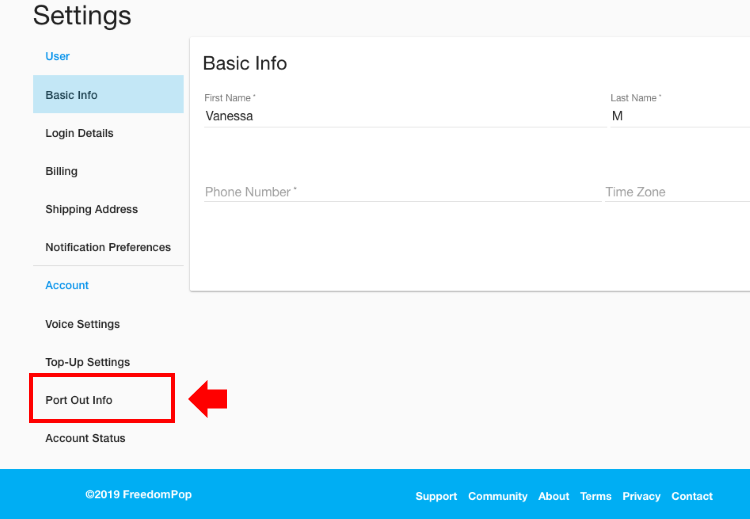Screen dimensions: 750x519
Task: Open the Basic Info settings section
Action: [x=108, y=94]
